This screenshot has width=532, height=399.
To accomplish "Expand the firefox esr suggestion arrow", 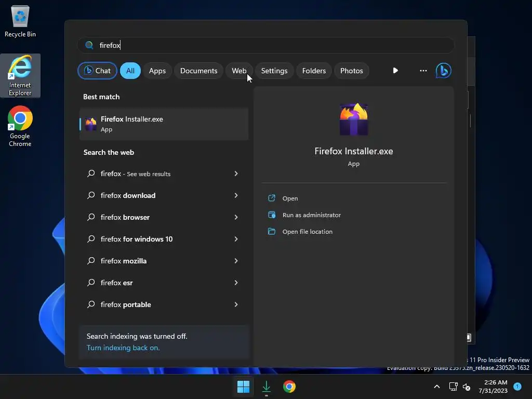I will pyautogui.click(x=236, y=283).
